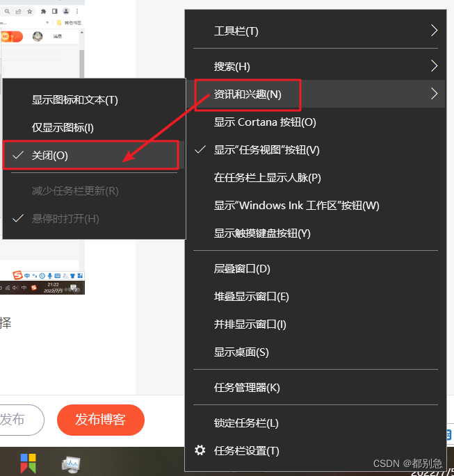Image resolution: width=454 pixels, height=476 pixels.
Task: Open the browser three-dot menu
Action: point(77,11)
